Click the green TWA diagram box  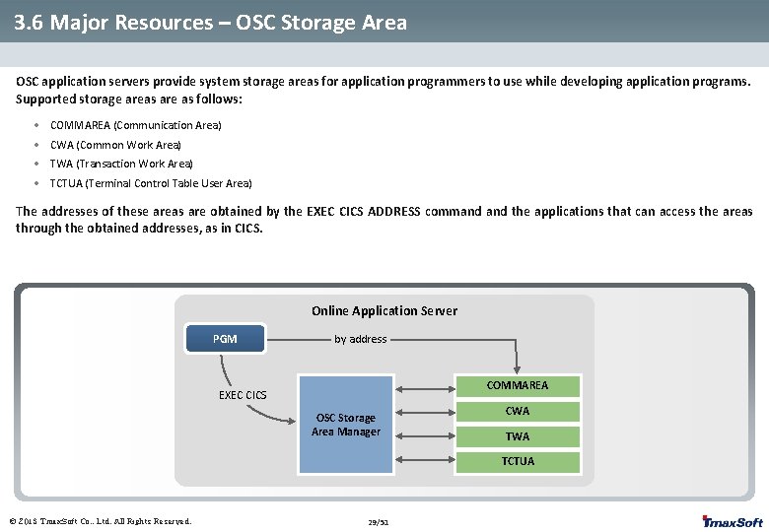[x=518, y=436]
